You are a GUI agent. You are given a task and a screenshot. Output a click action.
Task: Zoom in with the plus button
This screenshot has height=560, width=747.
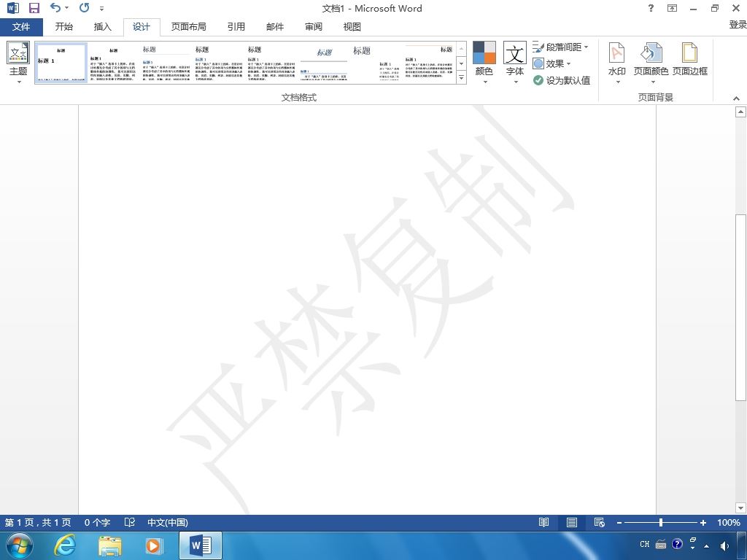click(703, 523)
